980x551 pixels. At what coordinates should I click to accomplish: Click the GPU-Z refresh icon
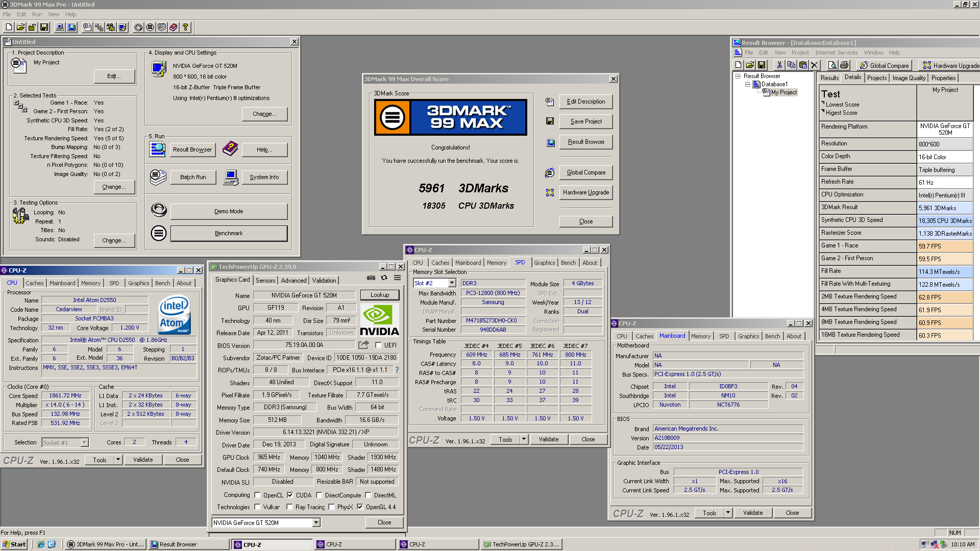point(384,278)
